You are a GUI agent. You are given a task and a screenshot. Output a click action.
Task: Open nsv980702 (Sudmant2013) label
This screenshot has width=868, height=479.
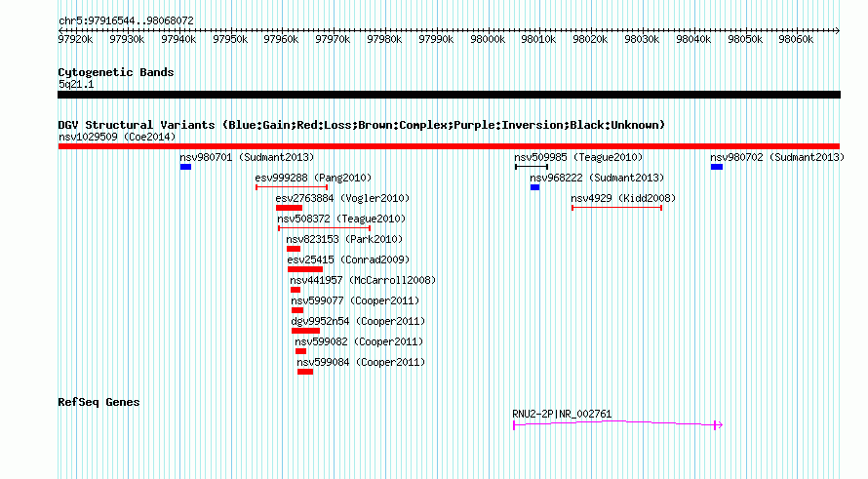click(x=777, y=157)
